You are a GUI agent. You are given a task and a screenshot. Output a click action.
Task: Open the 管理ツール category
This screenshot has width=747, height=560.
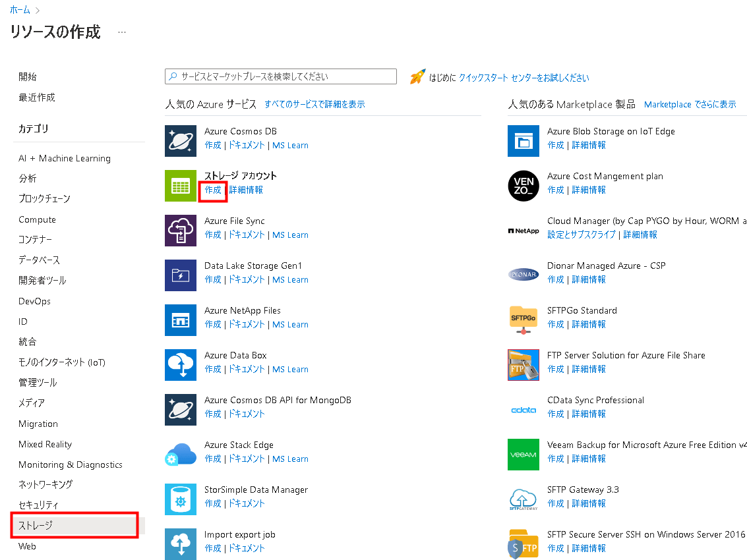38,382
